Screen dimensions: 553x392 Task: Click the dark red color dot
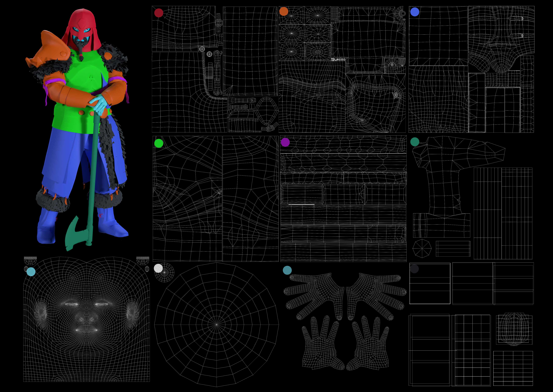coord(159,13)
